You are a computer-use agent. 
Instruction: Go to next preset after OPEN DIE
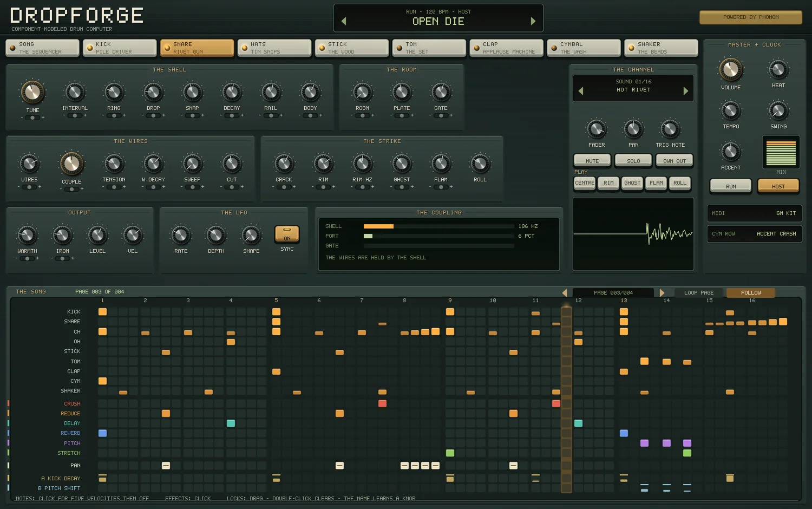click(533, 21)
